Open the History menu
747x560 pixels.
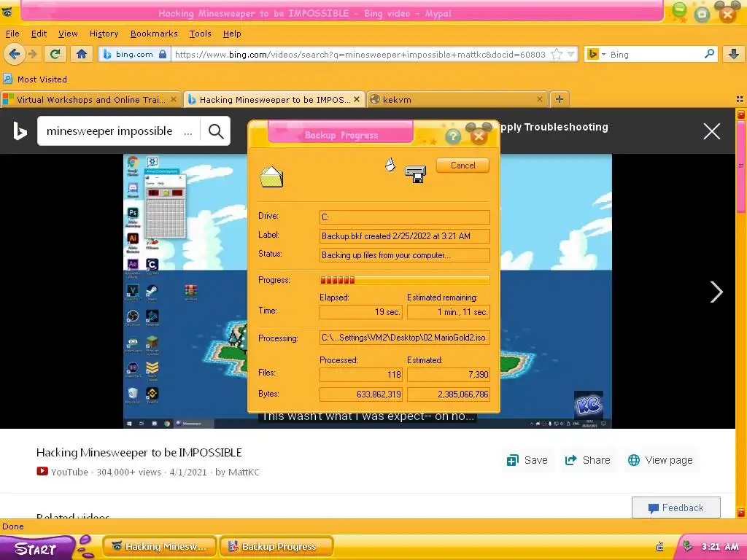[104, 34]
